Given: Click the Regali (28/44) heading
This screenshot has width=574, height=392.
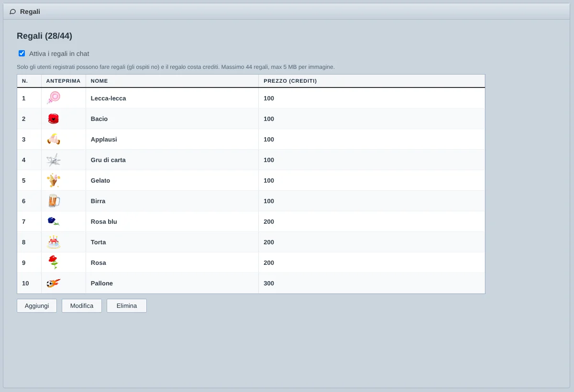Looking at the screenshot, I should (44, 36).
